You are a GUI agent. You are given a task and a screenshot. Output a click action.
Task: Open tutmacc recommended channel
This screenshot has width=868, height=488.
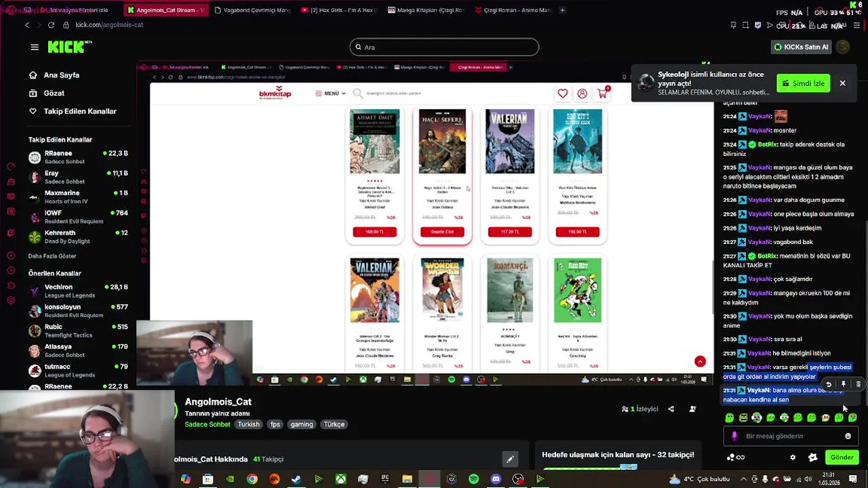(x=78, y=370)
